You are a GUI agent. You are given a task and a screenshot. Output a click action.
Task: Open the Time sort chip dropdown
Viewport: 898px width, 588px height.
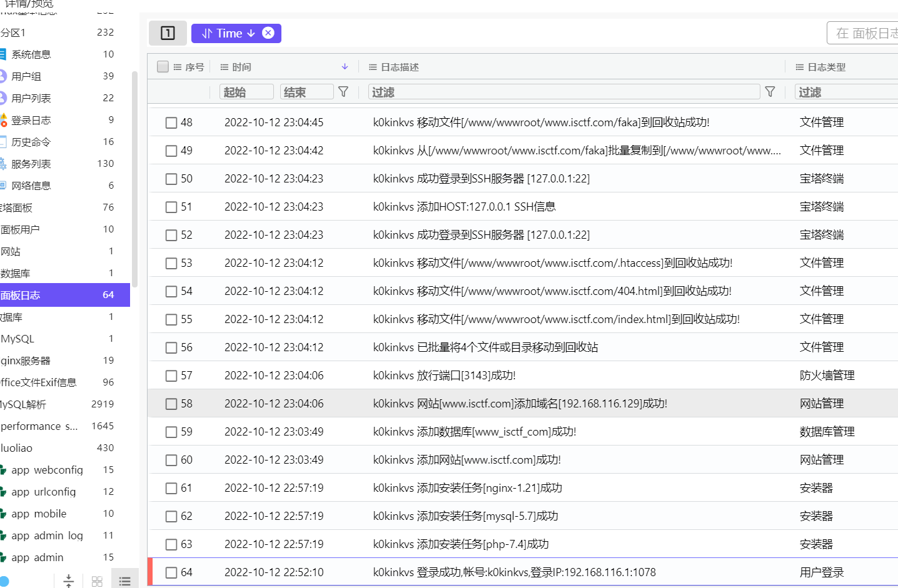pos(229,33)
